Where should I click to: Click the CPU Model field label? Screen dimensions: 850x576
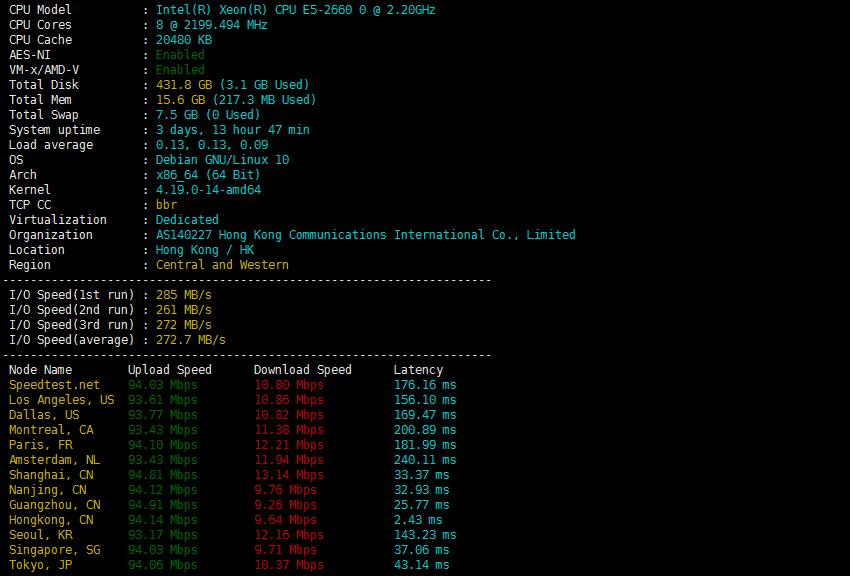pyautogui.click(x=40, y=10)
